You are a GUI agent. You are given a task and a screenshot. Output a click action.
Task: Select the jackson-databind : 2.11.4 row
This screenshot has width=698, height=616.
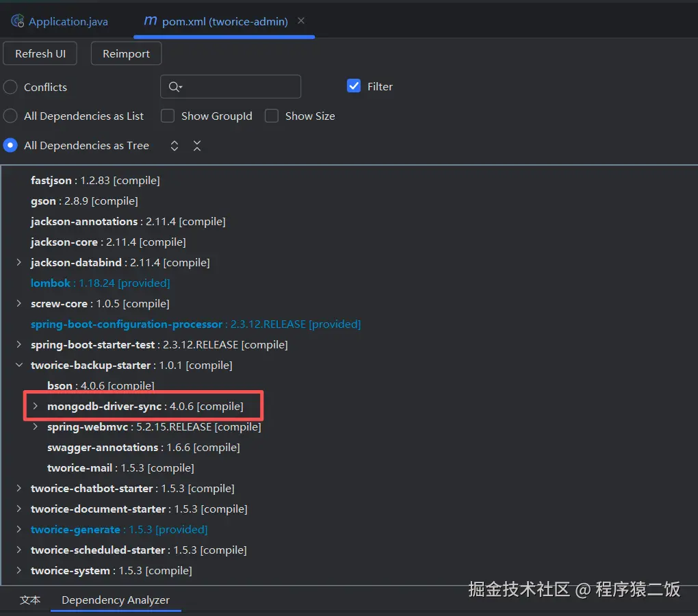click(120, 262)
